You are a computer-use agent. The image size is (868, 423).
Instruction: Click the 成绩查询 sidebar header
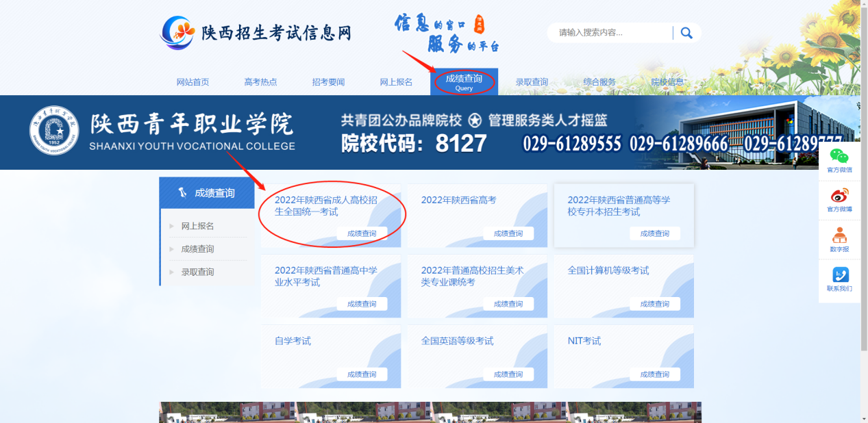point(207,193)
